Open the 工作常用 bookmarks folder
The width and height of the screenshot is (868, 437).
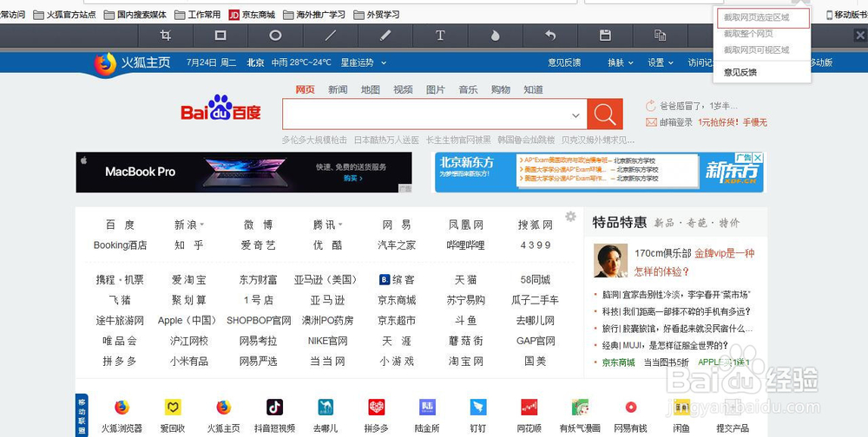[x=198, y=15]
